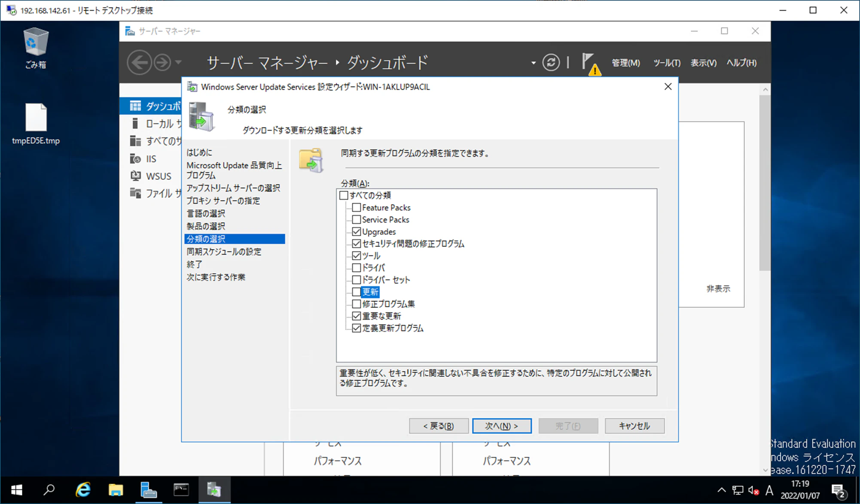Click scroll-up arrow in Server Manager

tap(765, 89)
